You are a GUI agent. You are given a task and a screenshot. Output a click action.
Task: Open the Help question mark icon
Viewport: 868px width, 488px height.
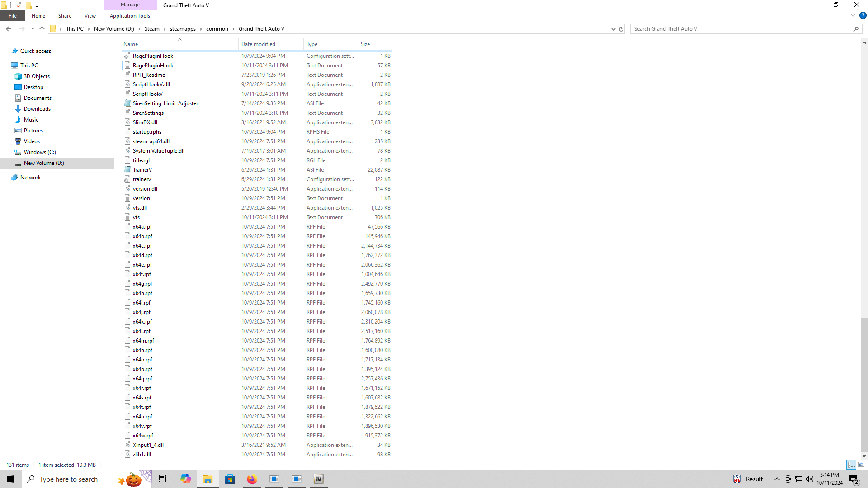pyautogui.click(x=863, y=15)
